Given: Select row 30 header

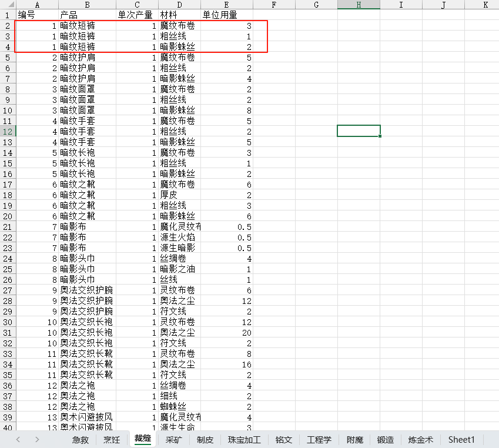Looking at the screenshot, I should 8,322.
